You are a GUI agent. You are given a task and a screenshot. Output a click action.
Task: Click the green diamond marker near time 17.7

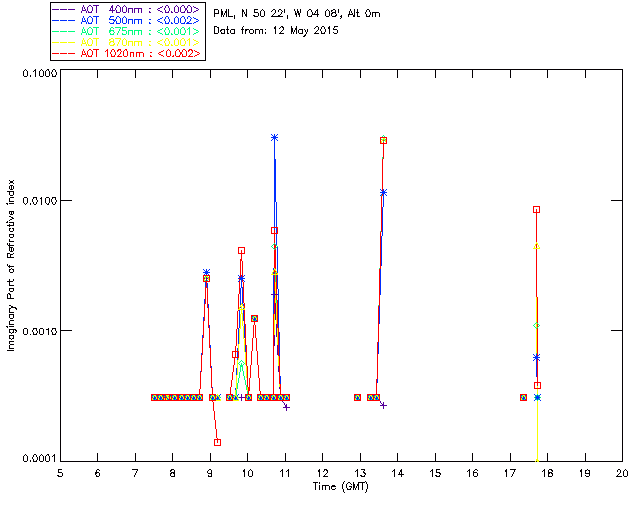537,325
